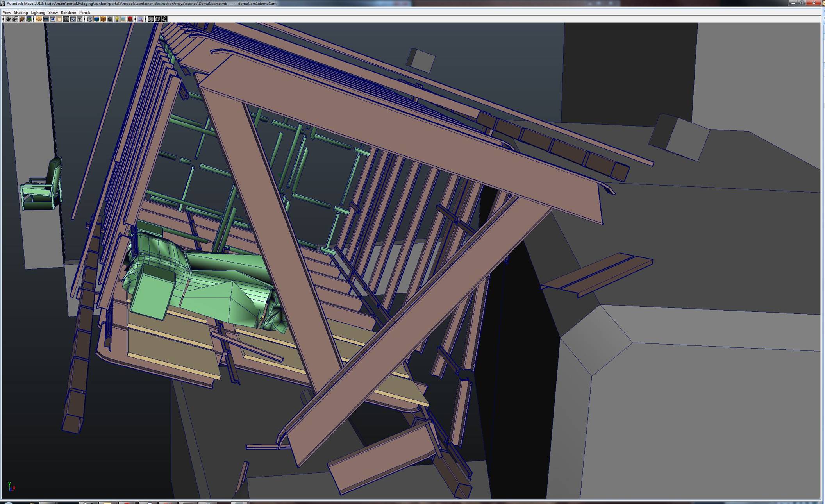Switch viewport to Wireframe mode

point(90,19)
